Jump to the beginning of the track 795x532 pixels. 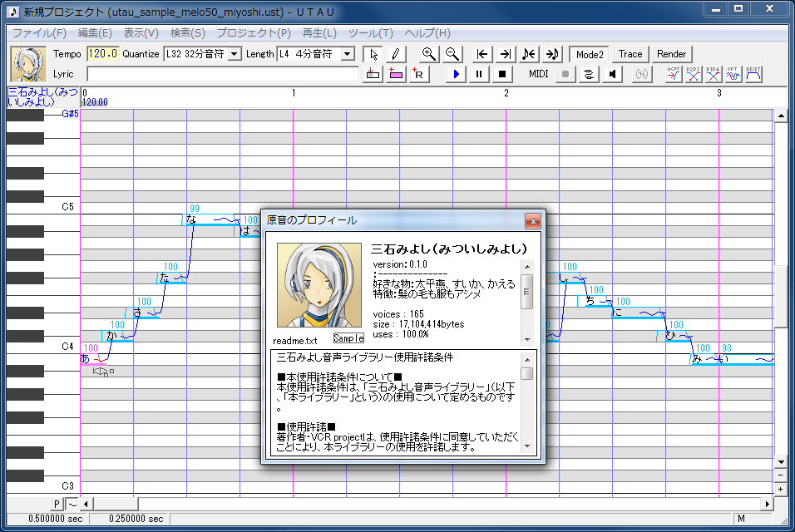(482, 54)
